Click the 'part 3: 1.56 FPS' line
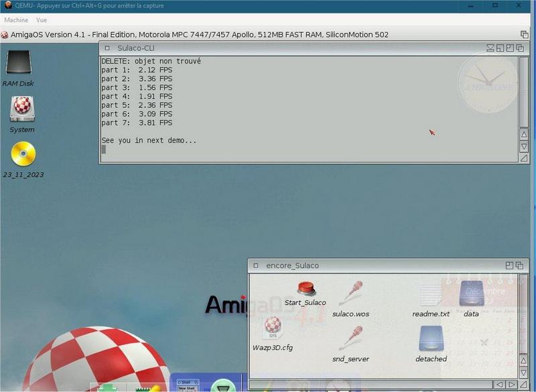 pos(137,88)
